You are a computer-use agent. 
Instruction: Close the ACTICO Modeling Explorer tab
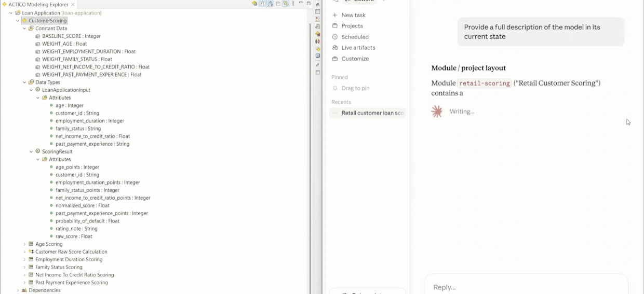(x=73, y=4)
